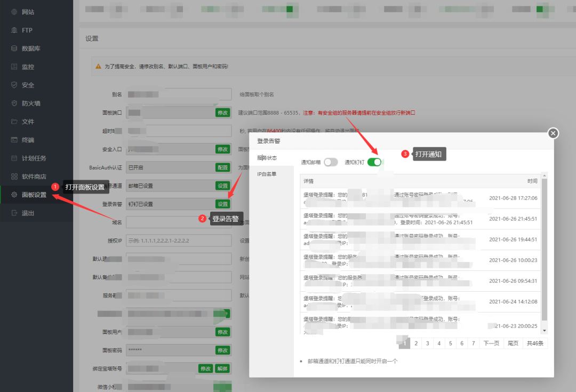Viewport: 576px width, 392px height.
Task: Open the 软件商店 grid icon
Action: [14, 177]
